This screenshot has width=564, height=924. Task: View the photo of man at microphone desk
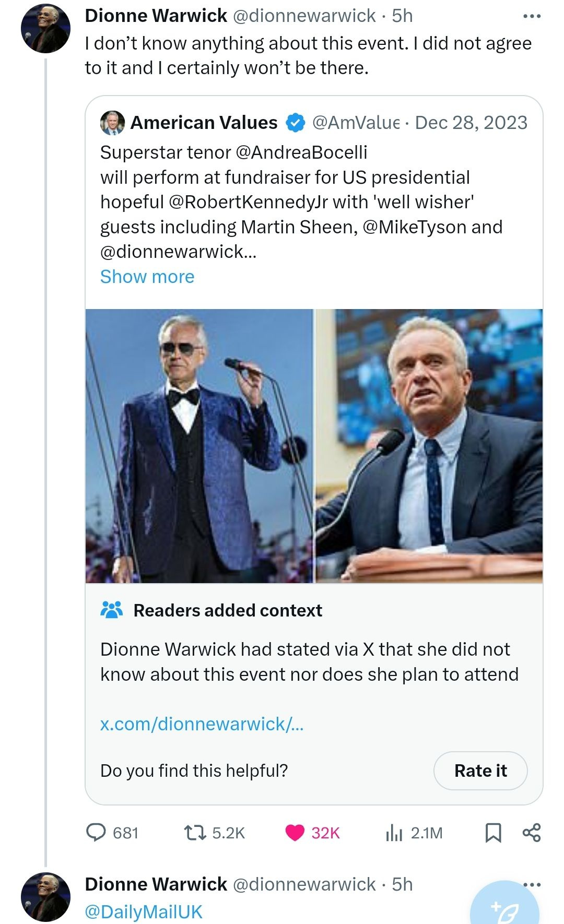(429, 446)
